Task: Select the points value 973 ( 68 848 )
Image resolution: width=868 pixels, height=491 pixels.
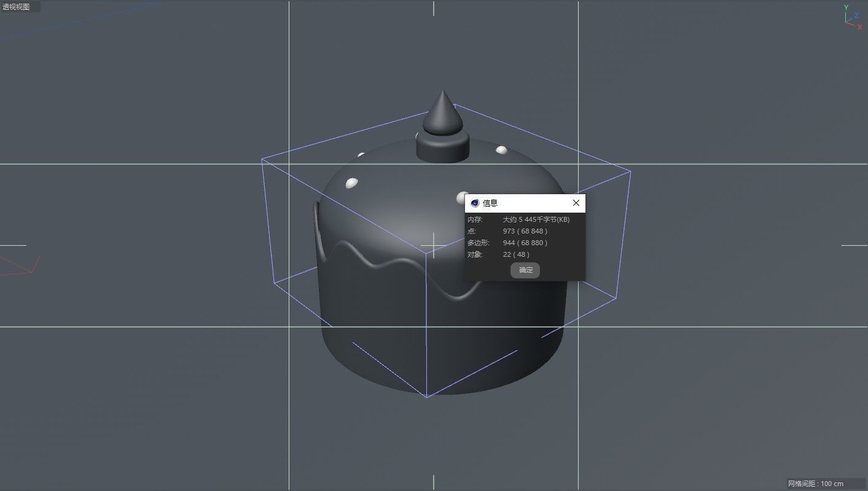Action: 525,231
